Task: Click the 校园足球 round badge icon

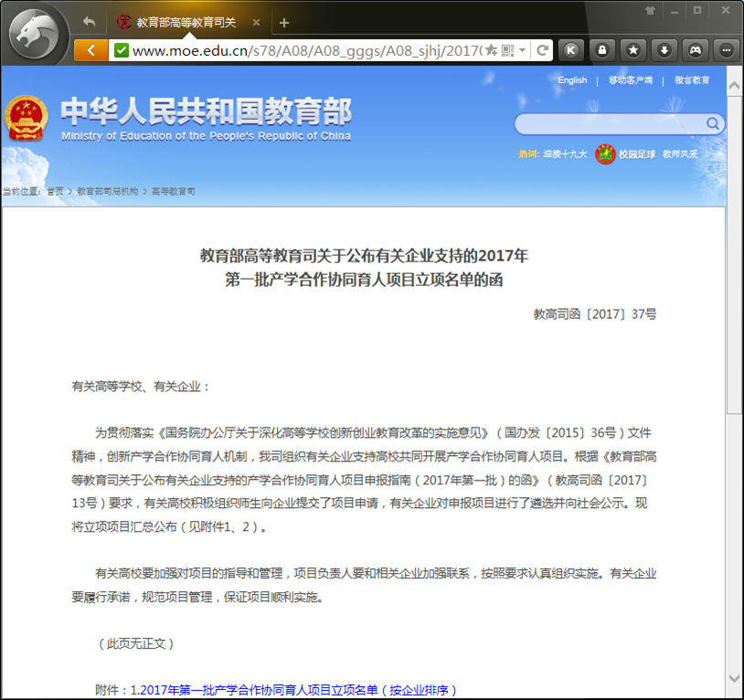Action: [x=605, y=154]
